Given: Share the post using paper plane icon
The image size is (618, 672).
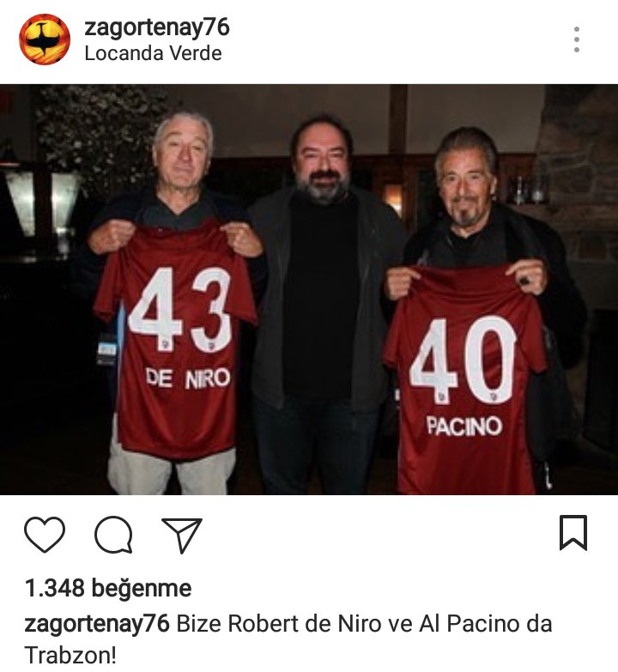Looking at the screenshot, I should [182, 535].
